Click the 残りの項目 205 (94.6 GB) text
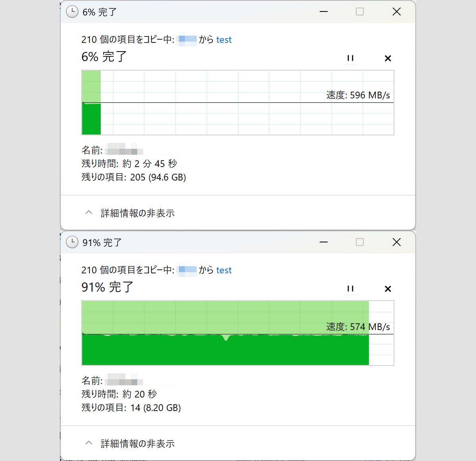The height and width of the screenshot is (461, 476). coord(133,177)
